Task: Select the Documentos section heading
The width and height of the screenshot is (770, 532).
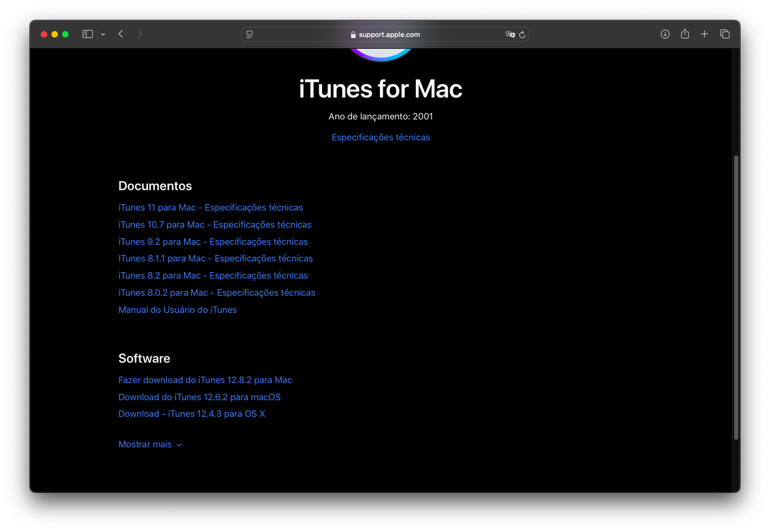Action: (x=155, y=186)
